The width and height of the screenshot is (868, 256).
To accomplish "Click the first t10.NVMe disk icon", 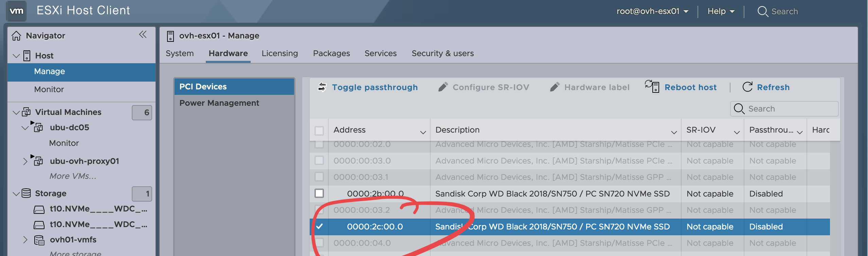I will [x=39, y=210].
